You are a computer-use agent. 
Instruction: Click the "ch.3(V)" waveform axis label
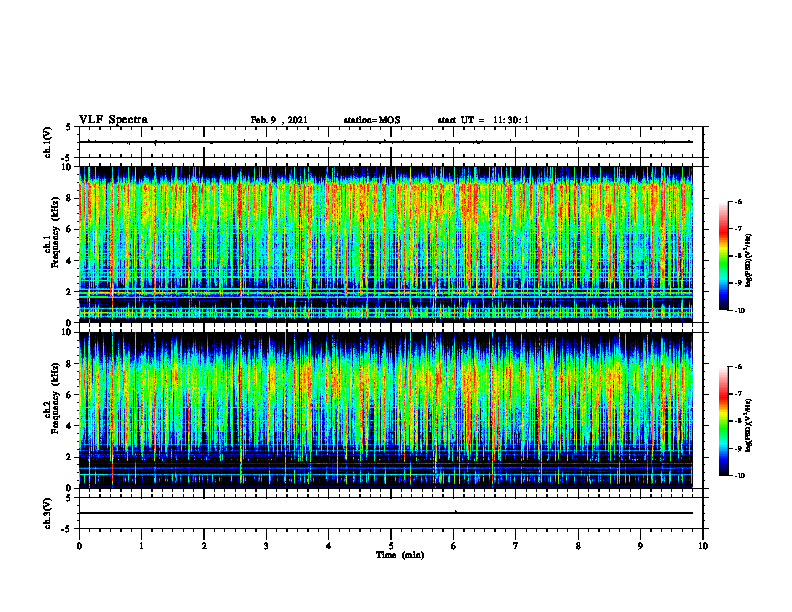click(47, 513)
